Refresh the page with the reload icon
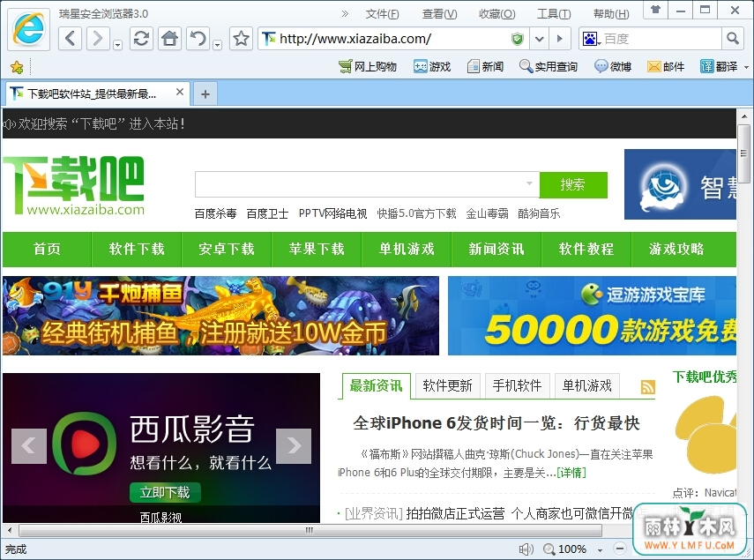 [141, 39]
